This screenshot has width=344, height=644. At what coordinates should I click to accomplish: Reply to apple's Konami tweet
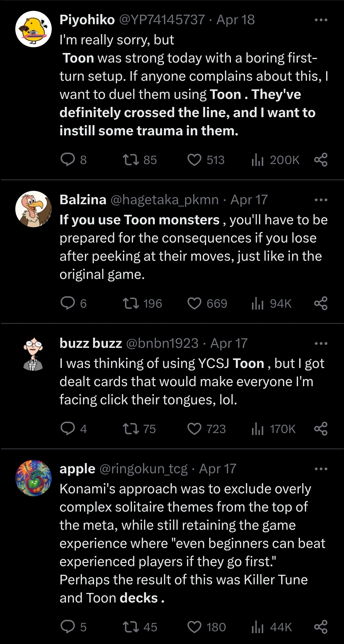68,627
